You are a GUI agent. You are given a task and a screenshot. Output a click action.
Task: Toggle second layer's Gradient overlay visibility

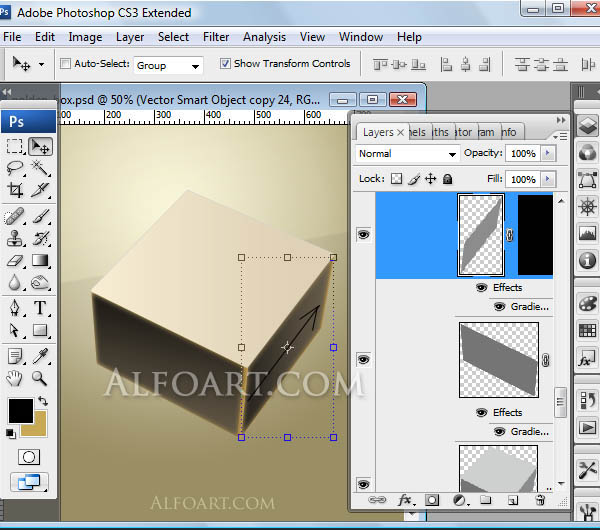point(499,432)
